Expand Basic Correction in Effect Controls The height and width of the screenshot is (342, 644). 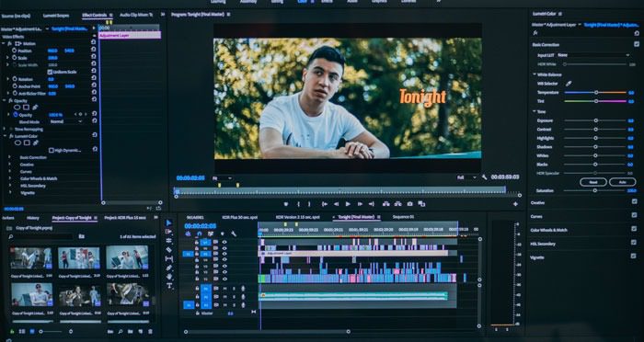point(9,157)
